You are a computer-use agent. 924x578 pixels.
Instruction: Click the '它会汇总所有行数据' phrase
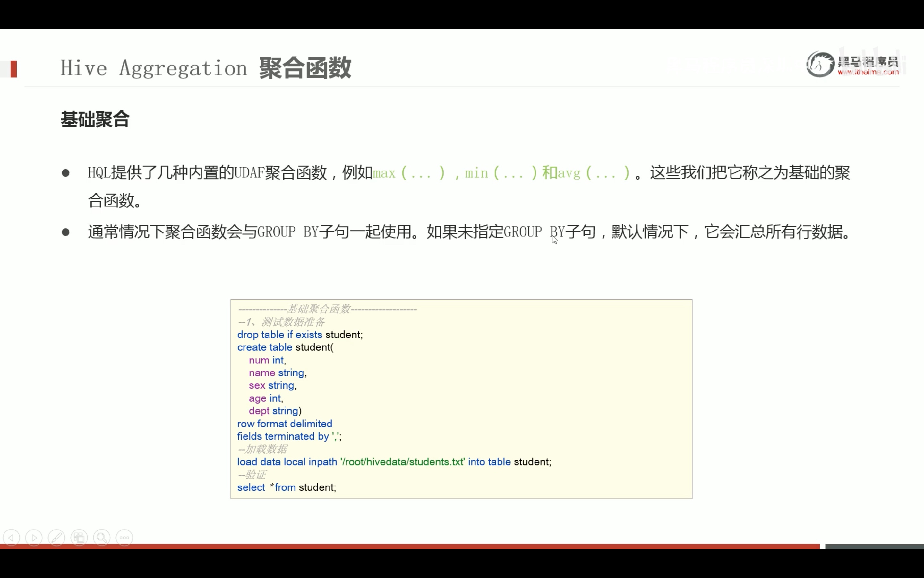click(774, 232)
